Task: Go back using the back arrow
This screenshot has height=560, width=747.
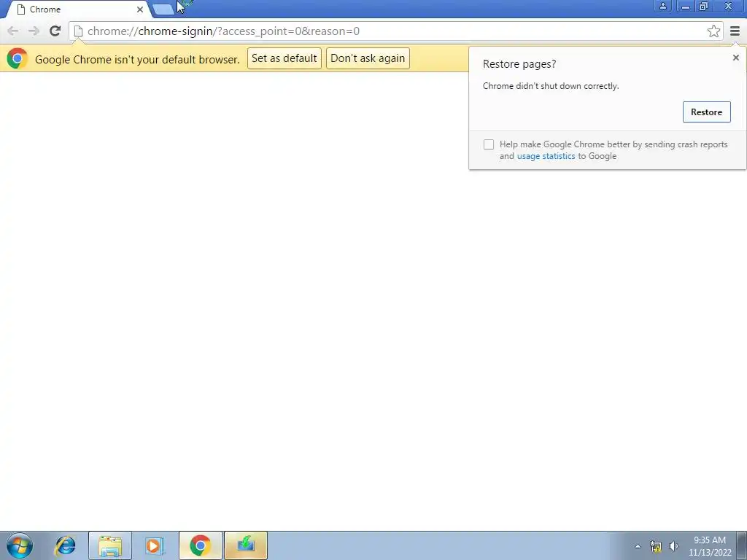Action: [x=13, y=31]
